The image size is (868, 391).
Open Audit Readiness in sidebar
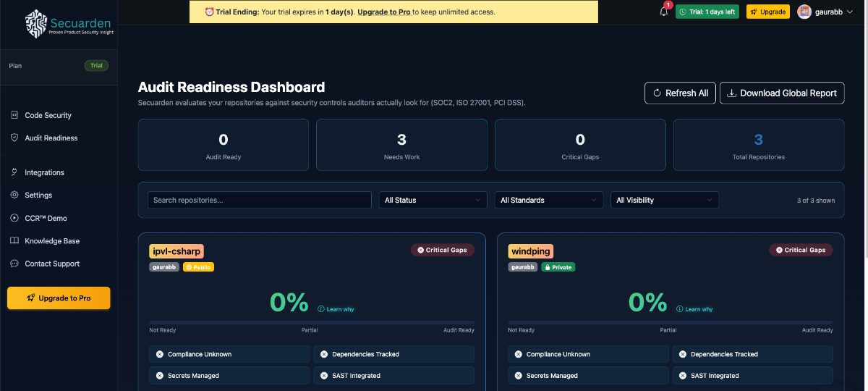[51, 138]
